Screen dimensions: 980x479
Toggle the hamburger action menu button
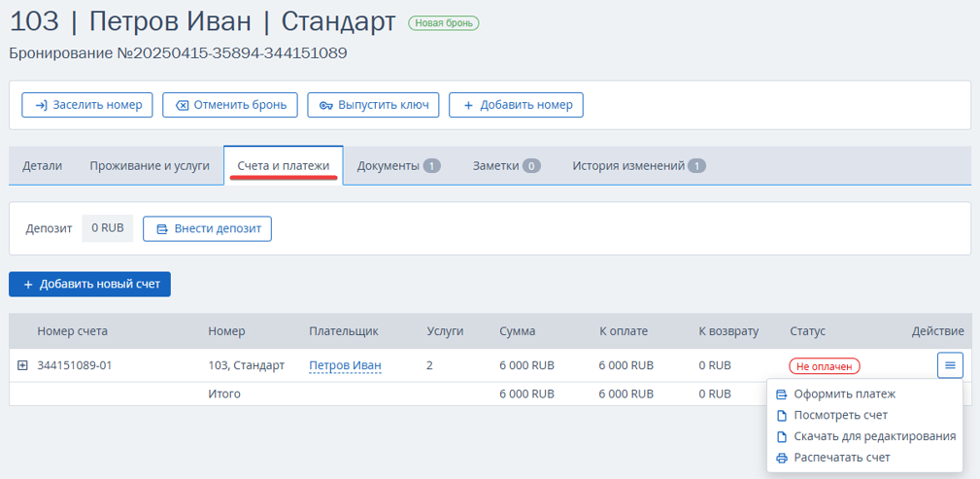pos(950,365)
